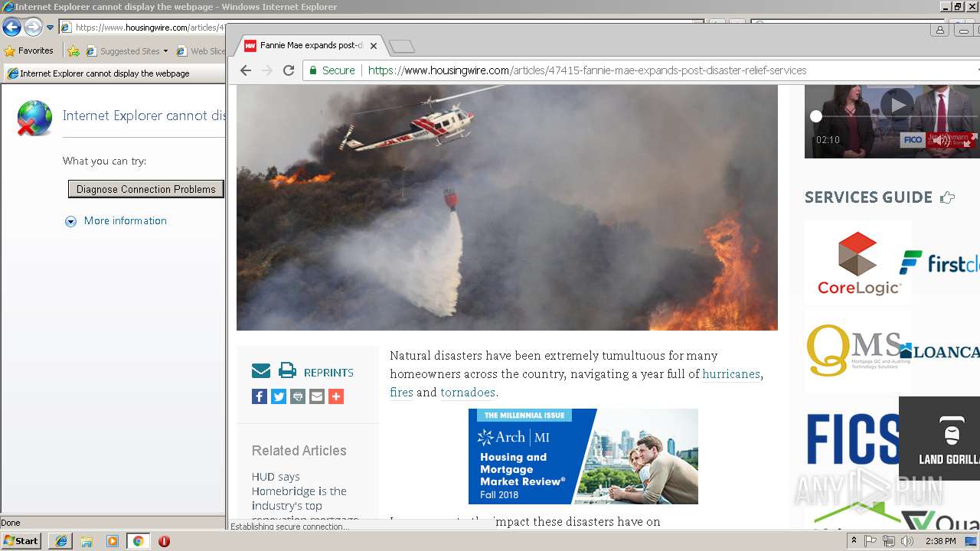Click the Internet Explorer address bar

pos(142,28)
